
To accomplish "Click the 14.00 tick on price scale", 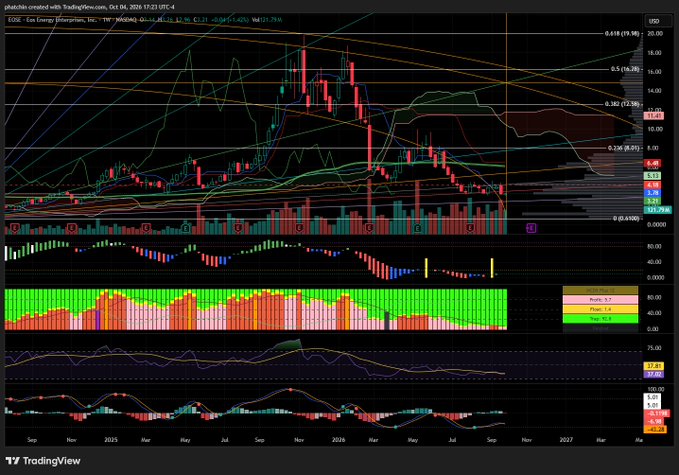I will (654, 91).
